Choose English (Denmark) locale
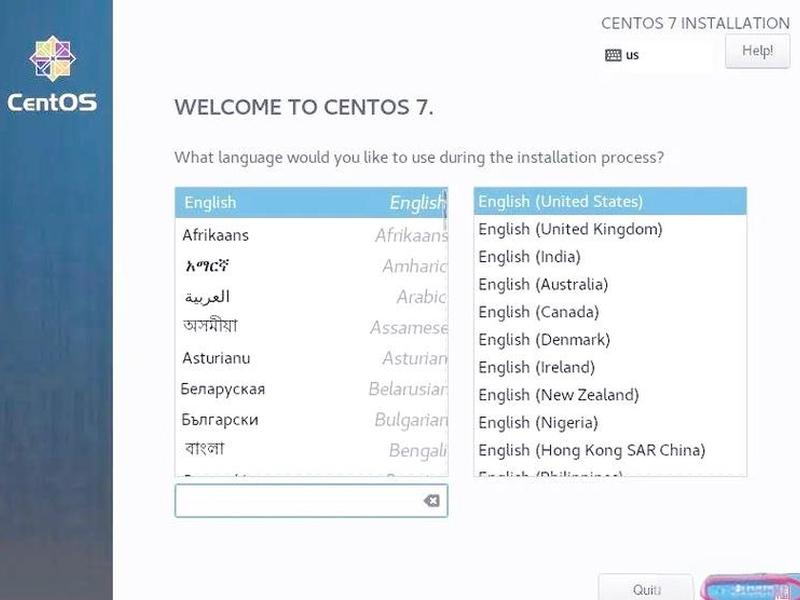The image size is (800, 600). pos(610,339)
